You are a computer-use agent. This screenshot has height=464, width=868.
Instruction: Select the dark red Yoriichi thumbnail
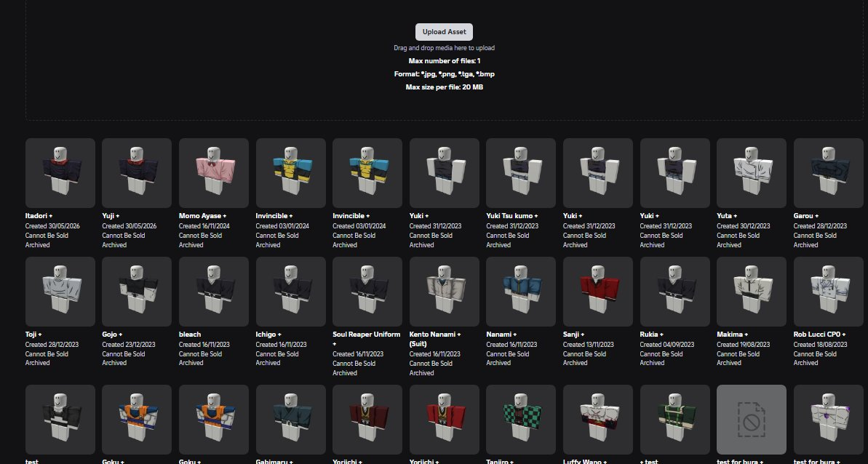pyautogui.click(x=367, y=420)
